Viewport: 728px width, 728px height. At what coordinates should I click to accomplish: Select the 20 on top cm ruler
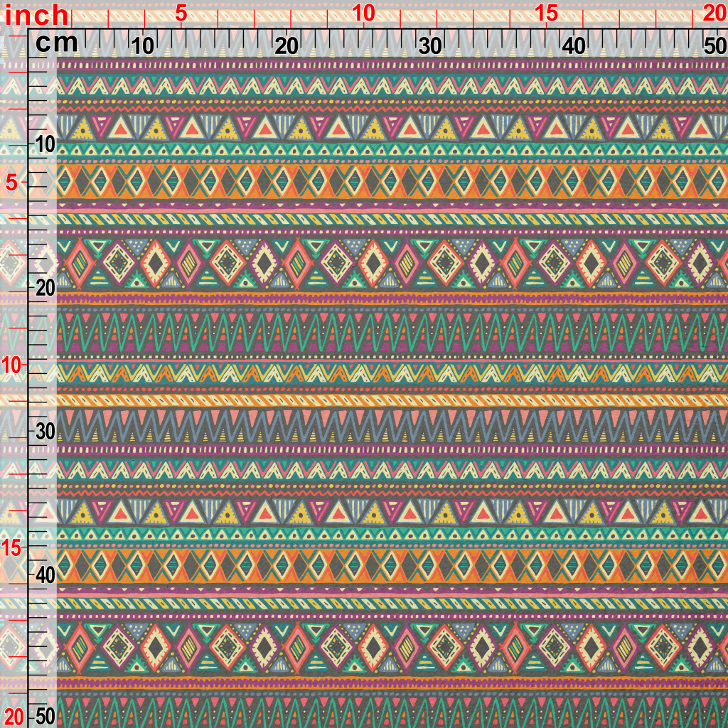[287, 46]
